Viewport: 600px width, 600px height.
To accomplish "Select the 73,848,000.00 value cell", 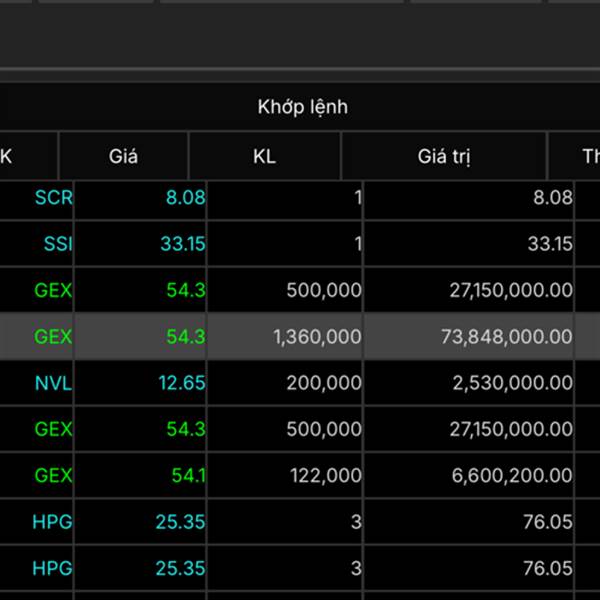I will (x=507, y=337).
